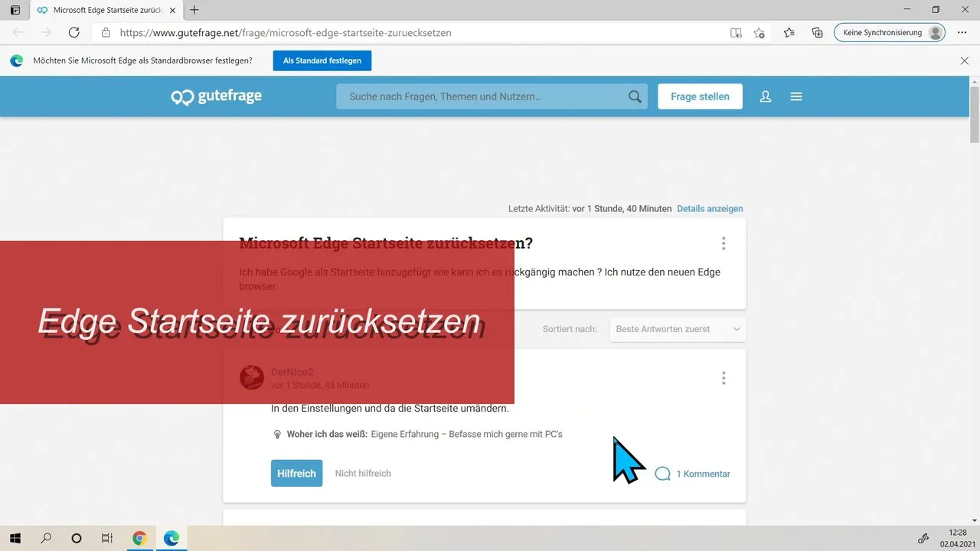The width and height of the screenshot is (980, 551).
Task: Open Chrome from the Windows taskbar
Action: 139,538
